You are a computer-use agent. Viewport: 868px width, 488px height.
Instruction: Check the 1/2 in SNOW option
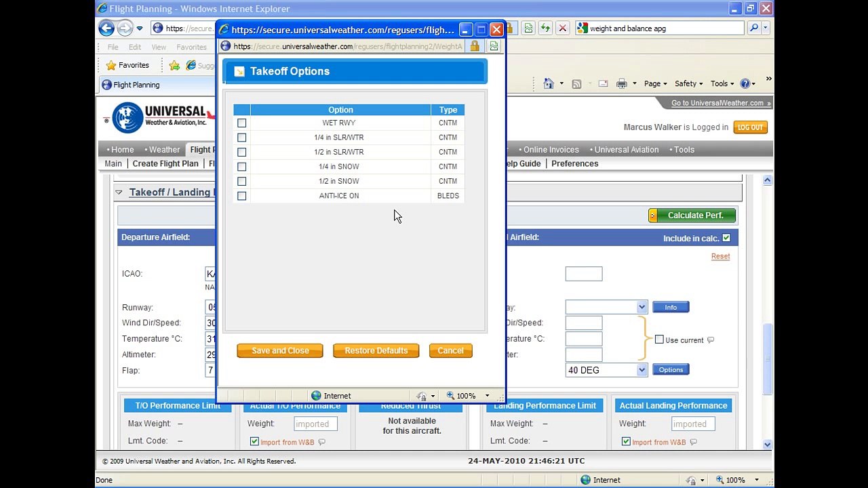241,181
